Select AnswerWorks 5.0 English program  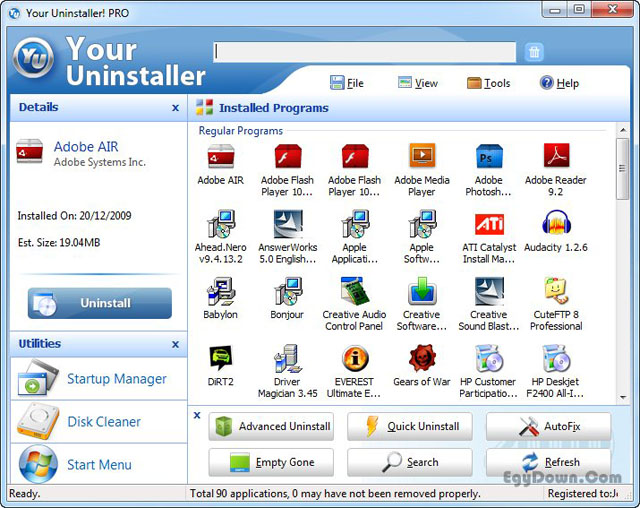click(x=287, y=224)
